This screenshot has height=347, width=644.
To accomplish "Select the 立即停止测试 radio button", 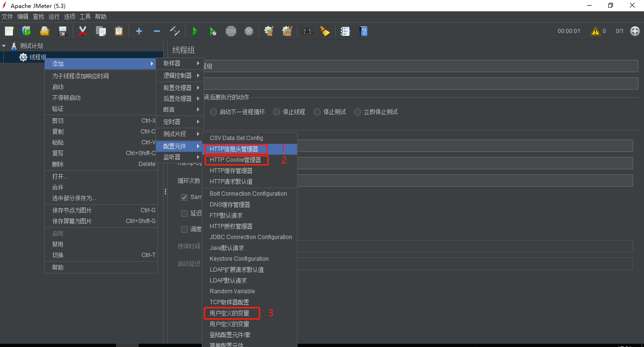I will (358, 112).
